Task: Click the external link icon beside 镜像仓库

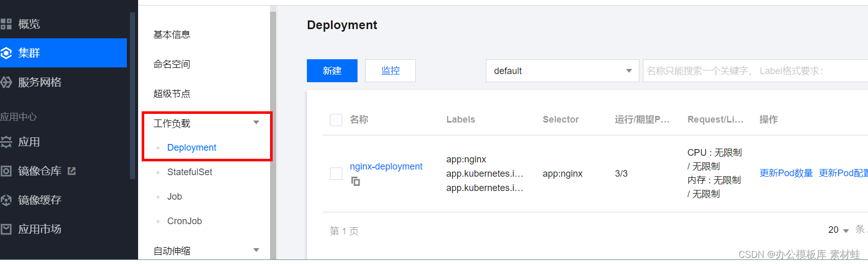Action: pos(72,171)
